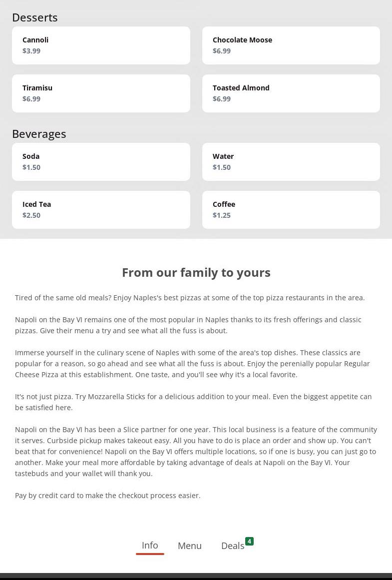Screen dimensions: 392x580
Task: Open the Deals tab
Action: coord(233,546)
